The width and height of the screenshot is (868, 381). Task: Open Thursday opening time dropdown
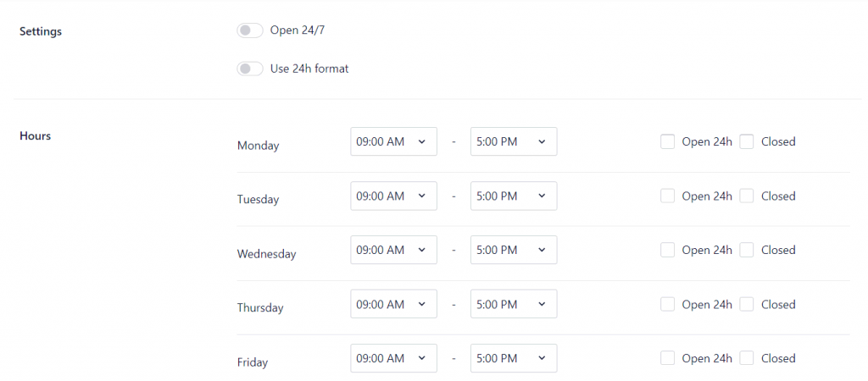pos(393,304)
